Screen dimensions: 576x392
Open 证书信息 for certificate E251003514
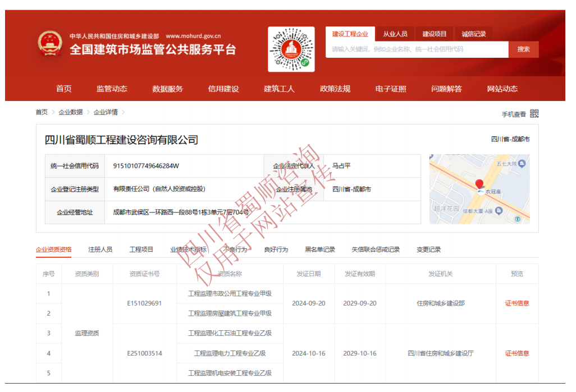[517, 353]
